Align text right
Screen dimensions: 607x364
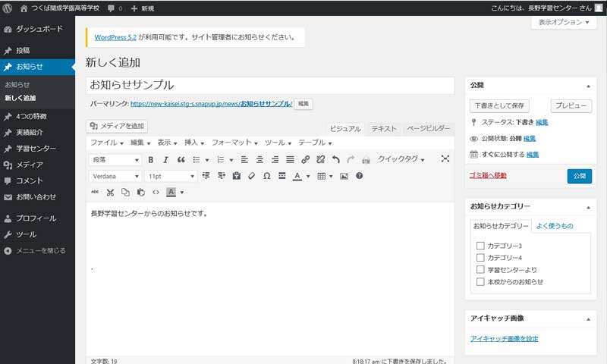coord(275,159)
